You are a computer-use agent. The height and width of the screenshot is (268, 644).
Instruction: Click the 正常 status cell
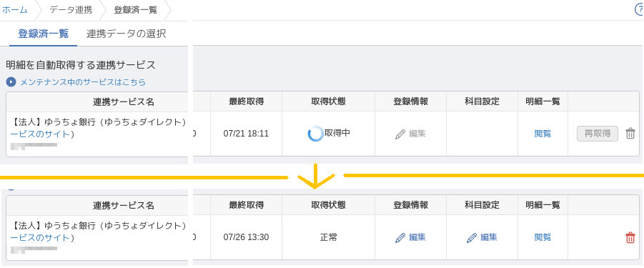pyautogui.click(x=328, y=237)
